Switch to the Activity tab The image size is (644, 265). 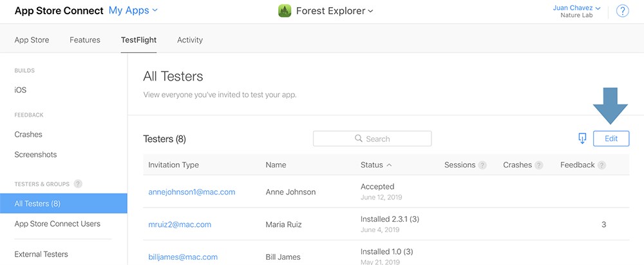point(190,40)
